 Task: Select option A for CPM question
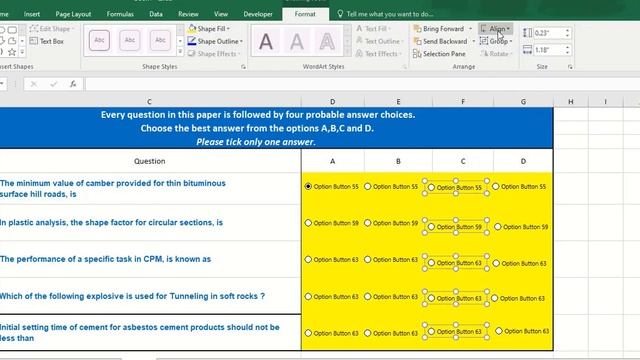pyautogui.click(x=308, y=259)
